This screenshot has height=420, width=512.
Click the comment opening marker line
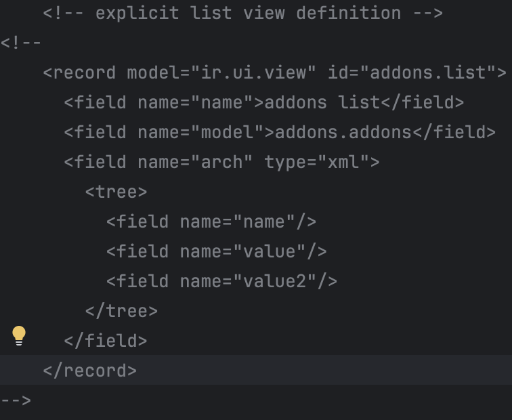pos(21,43)
